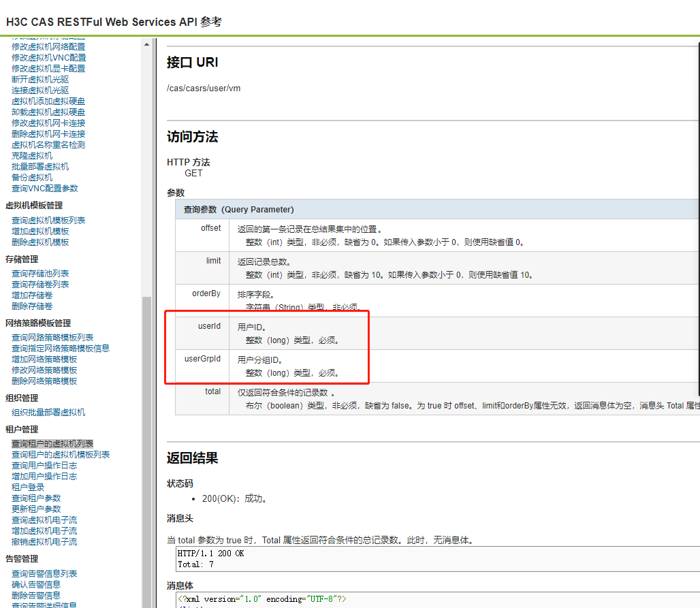700x608 pixels.
Task: Open 删除虚拟机网卡连接 link
Action: pyautogui.click(x=48, y=134)
